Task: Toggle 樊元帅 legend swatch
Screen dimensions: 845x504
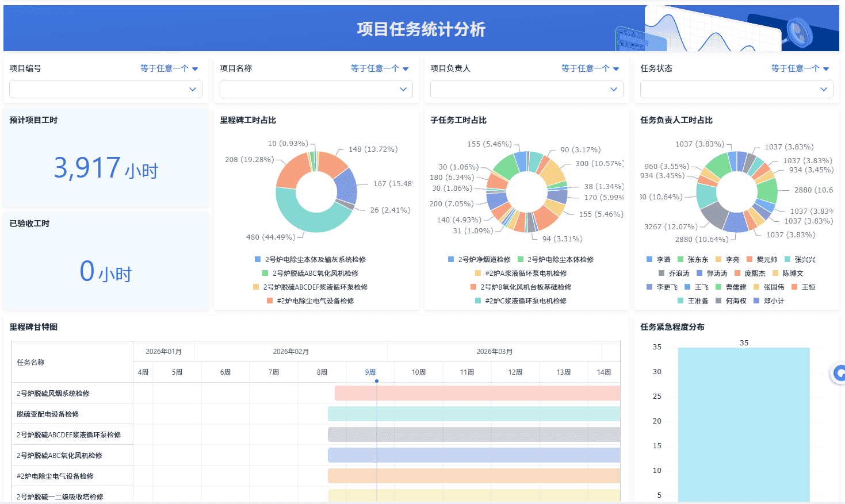Action: (x=763, y=259)
